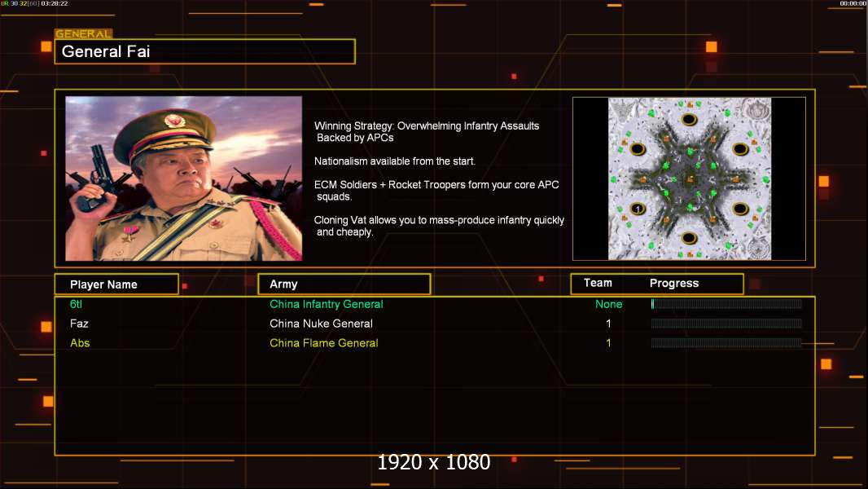Click the General Fai name field
The height and width of the screenshot is (489, 868).
[205, 51]
